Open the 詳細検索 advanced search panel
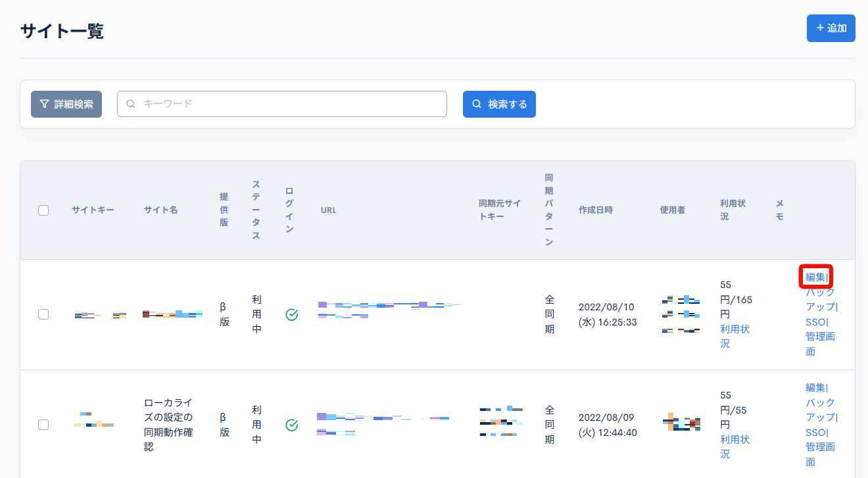 [x=66, y=104]
